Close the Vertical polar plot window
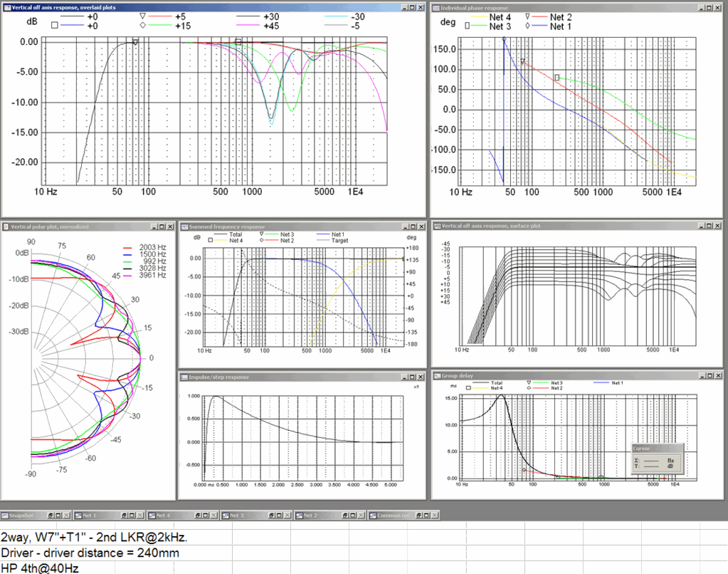The height and width of the screenshot is (574, 728). point(170,226)
